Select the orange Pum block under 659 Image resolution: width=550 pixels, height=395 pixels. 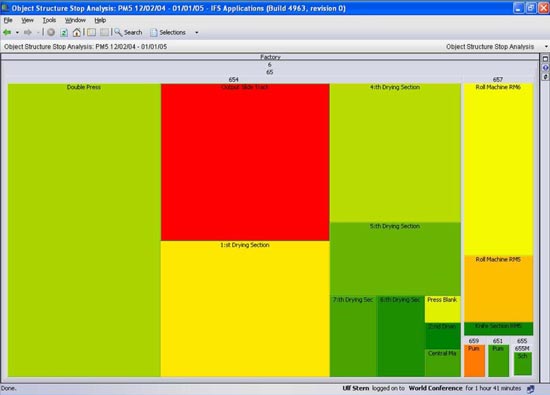tap(474, 361)
